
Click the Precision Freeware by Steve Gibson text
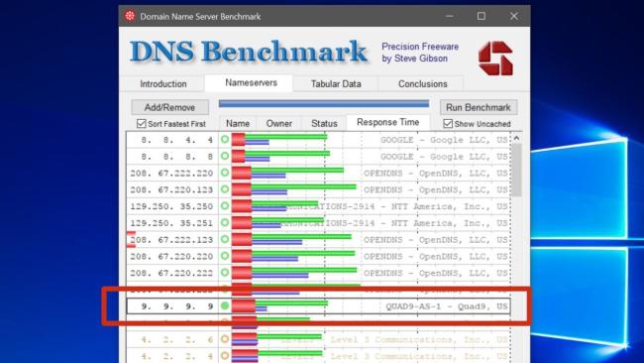tap(420, 53)
